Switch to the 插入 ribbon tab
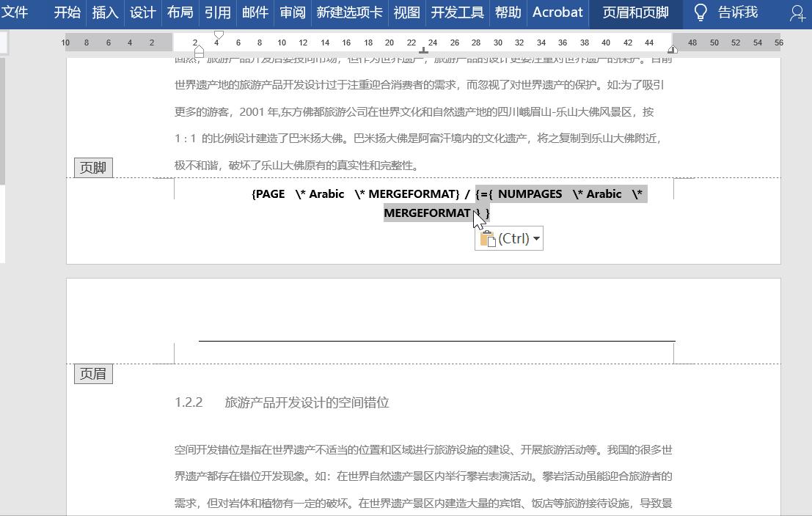Image resolution: width=812 pixels, height=516 pixels. click(x=105, y=12)
